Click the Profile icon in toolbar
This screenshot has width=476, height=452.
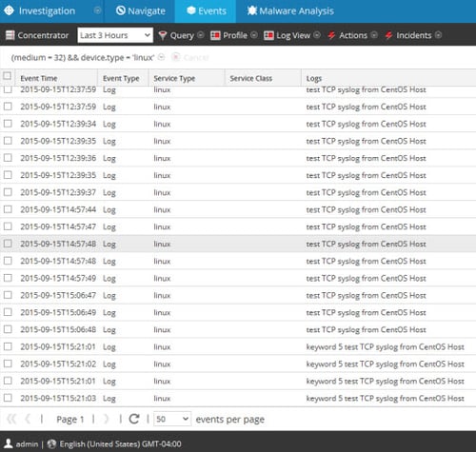[215, 35]
